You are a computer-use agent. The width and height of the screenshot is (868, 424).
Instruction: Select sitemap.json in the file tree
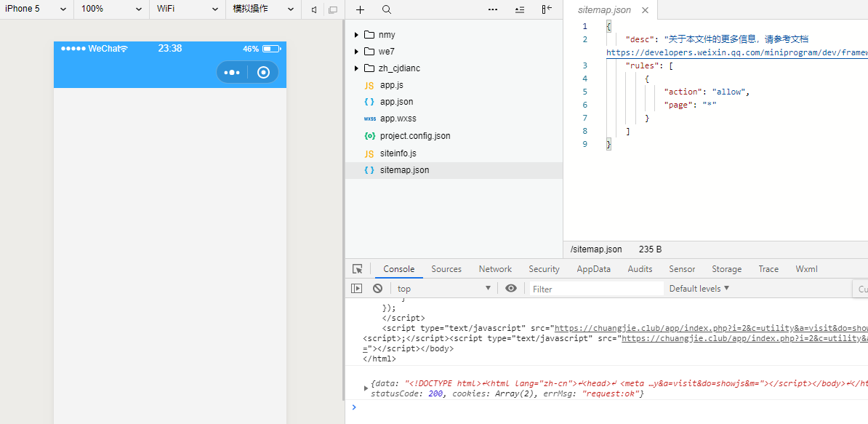(454, 170)
